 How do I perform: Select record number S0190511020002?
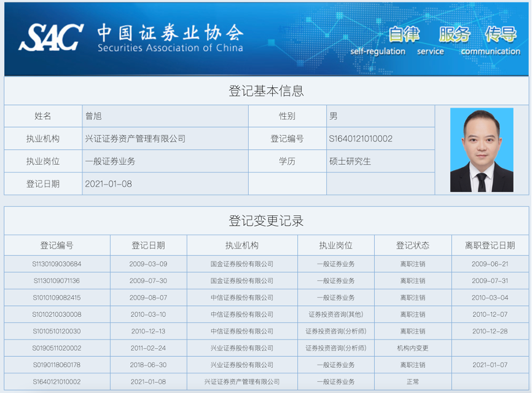(57, 348)
